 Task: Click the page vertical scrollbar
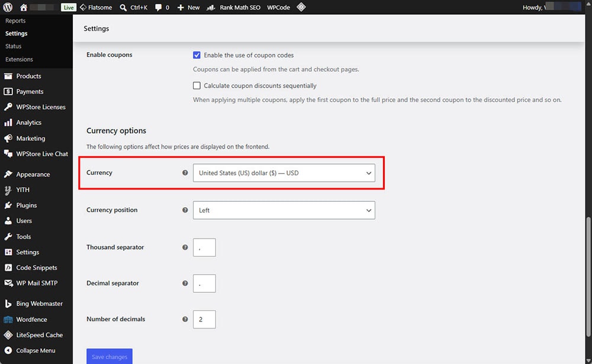588,276
